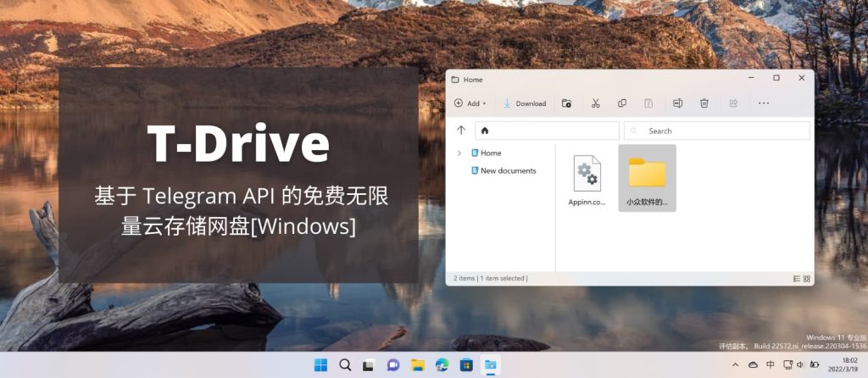Select the Appinn.co... config file
The height and width of the screenshot is (378, 868).
(x=587, y=180)
